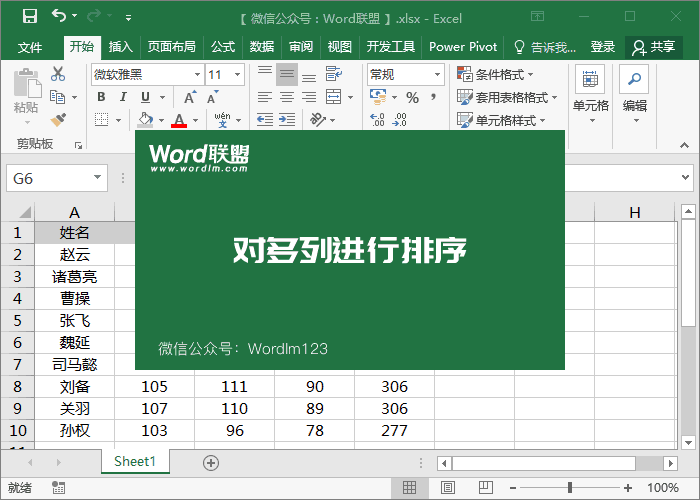Click the percent style icon
This screenshot has width=700, height=500.
(412, 97)
